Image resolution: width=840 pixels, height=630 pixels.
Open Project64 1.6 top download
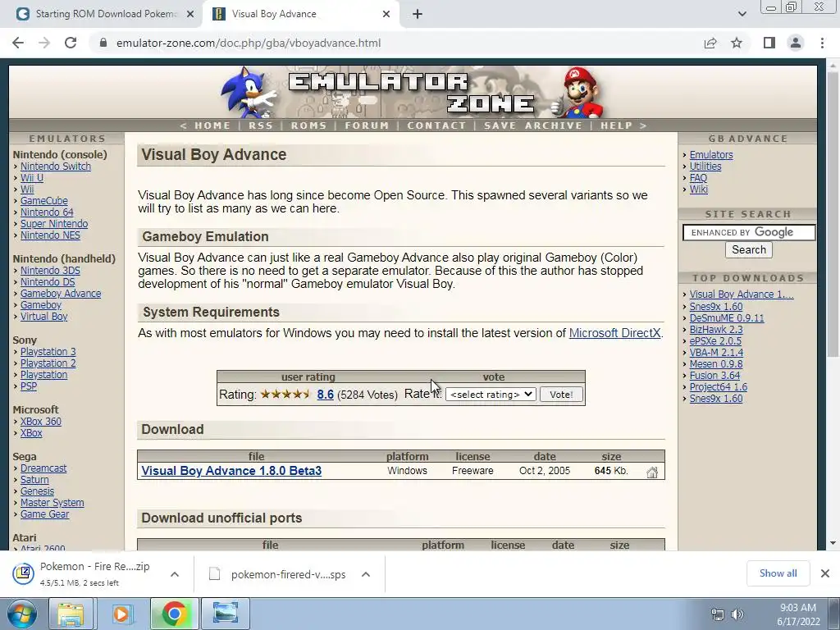(x=718, y=387)
